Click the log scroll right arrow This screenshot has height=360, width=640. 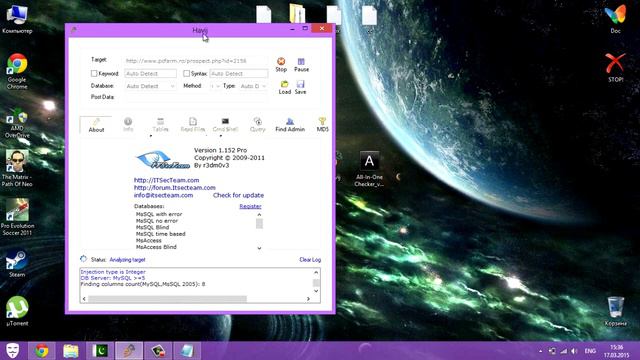coord(308,299)
